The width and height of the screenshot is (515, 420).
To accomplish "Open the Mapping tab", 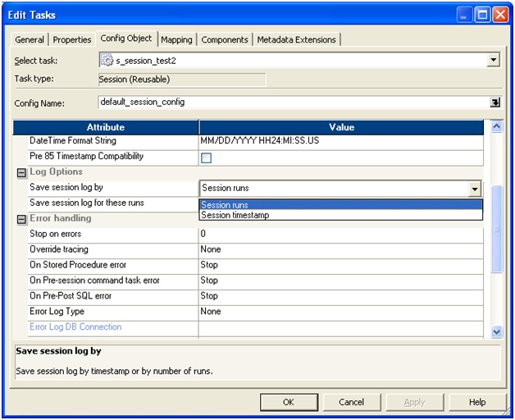I will click(176, 39).
